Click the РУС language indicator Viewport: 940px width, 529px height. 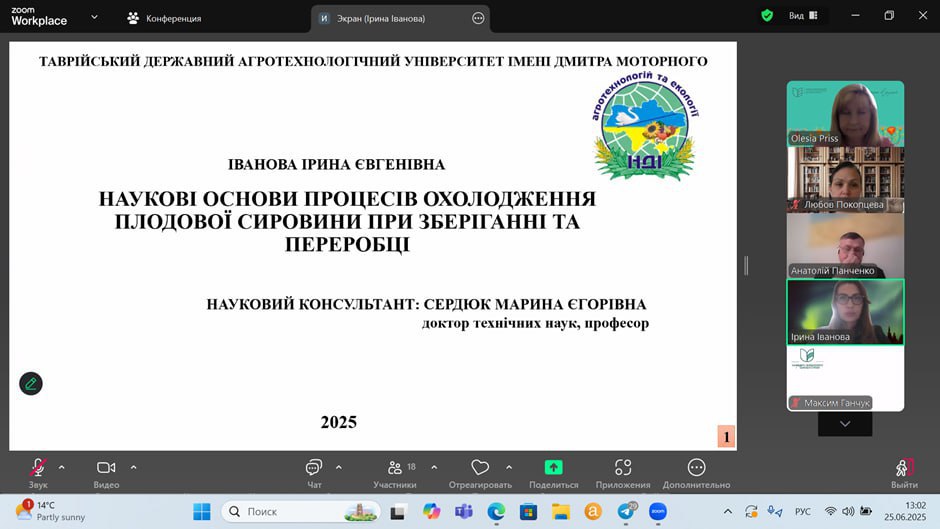803,512
